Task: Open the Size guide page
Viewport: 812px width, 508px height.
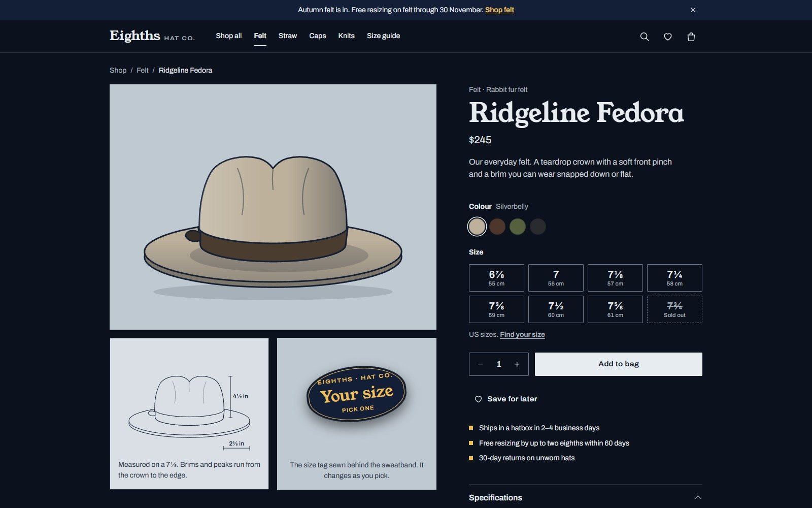Action: pos(384,36)
